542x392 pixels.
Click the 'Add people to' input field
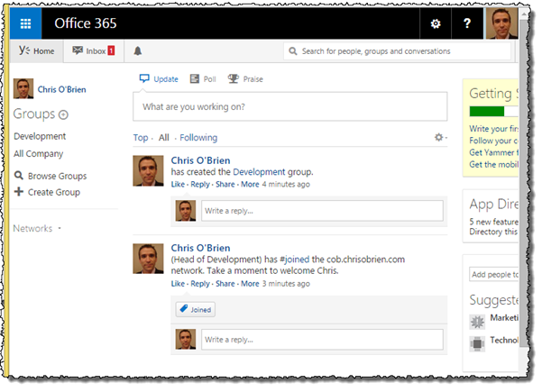[493, 275]
